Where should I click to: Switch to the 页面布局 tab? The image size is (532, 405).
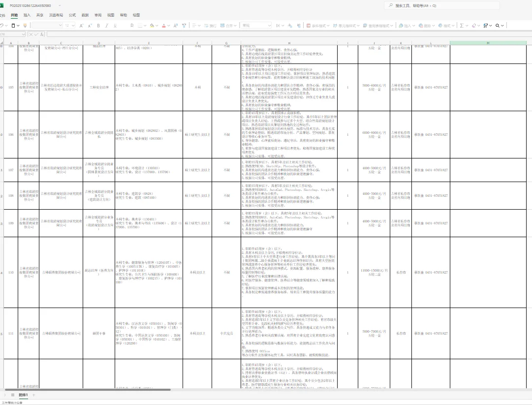(x=56, y=15)
